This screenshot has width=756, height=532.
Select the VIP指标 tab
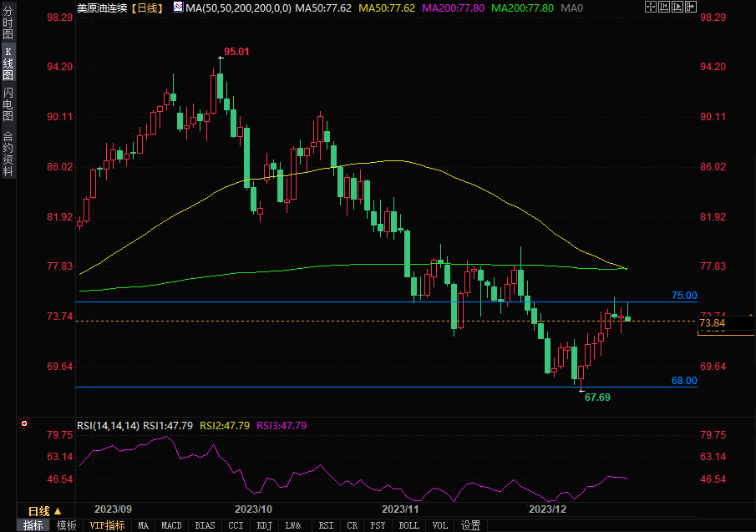coord(107,525)
